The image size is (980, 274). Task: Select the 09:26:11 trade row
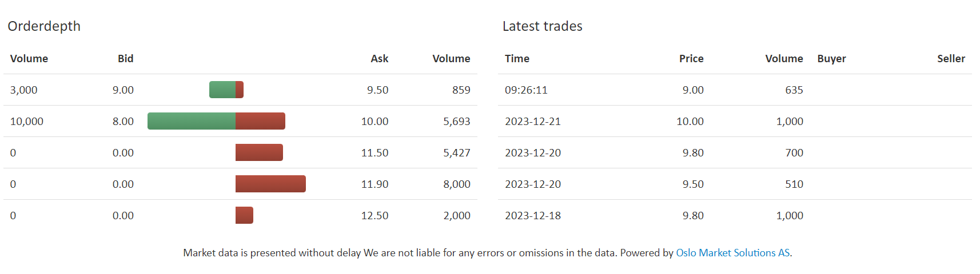[735, 90]
